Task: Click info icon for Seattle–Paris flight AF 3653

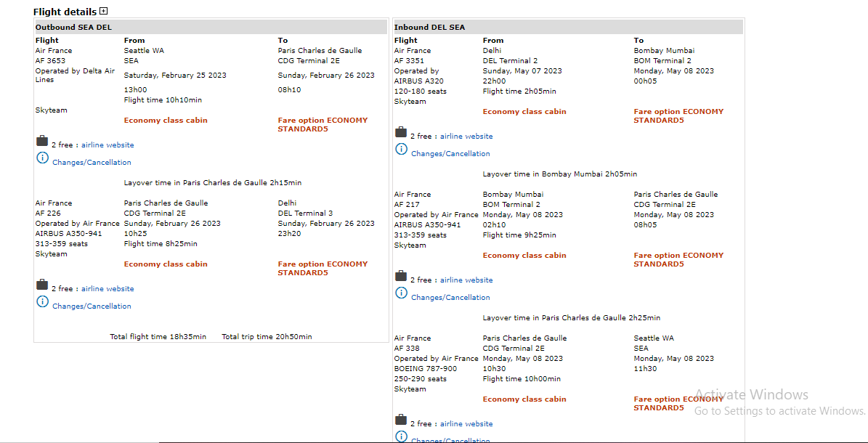Action: click(x=42, y=158)
